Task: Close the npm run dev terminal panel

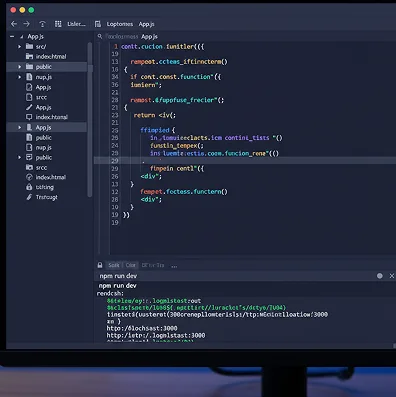Action: point(392,276)
